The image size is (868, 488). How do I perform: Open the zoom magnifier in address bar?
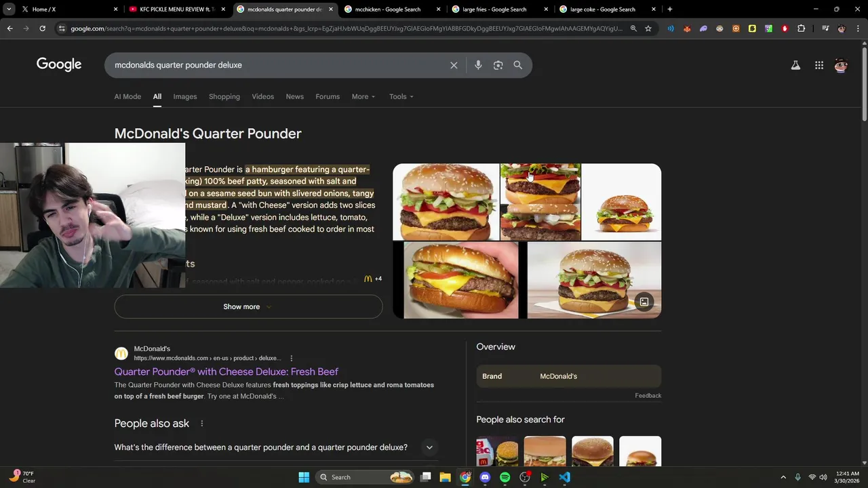[x=633, y=28]
